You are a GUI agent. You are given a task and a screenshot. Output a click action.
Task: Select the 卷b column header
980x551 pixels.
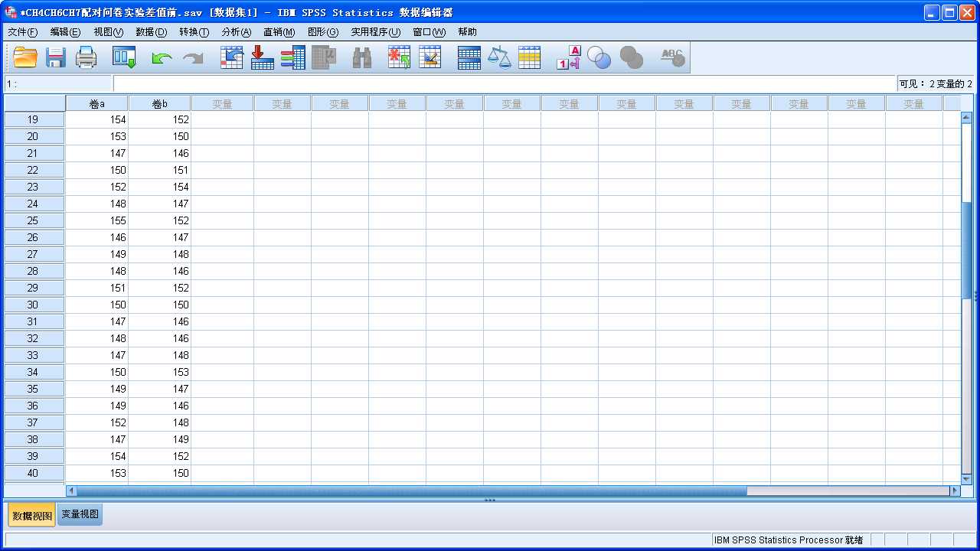click(159, 103)
